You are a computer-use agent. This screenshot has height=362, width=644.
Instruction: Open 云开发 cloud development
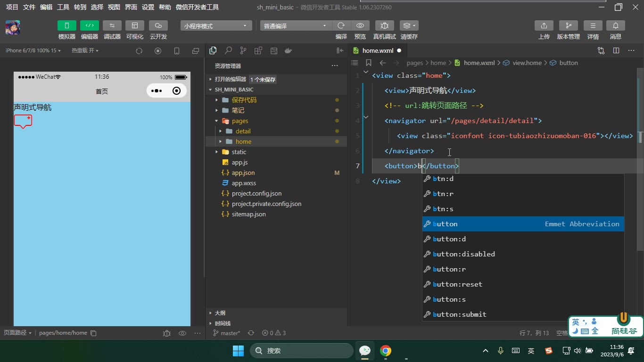tap(158, 25)
